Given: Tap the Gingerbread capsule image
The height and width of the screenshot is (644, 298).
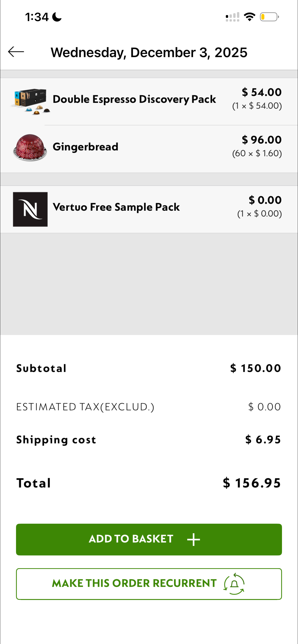Looking at the screenshot, I should 30,147.
